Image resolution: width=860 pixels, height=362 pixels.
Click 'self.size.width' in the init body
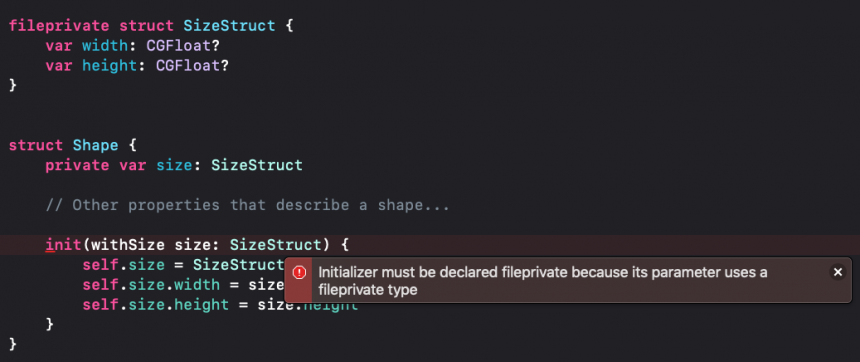[x=151, y=285]
